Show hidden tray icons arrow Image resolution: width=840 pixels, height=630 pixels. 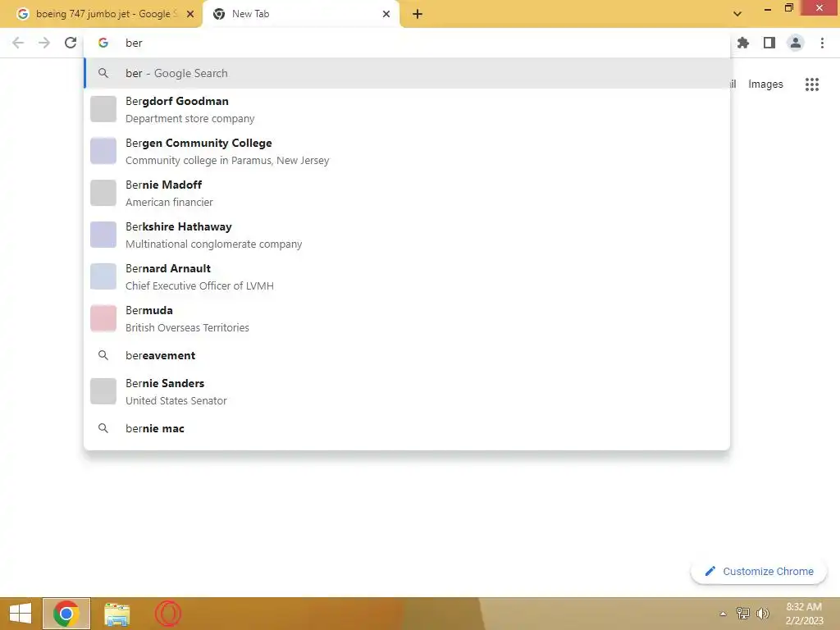pyautogui.click(x=723, y=614)
